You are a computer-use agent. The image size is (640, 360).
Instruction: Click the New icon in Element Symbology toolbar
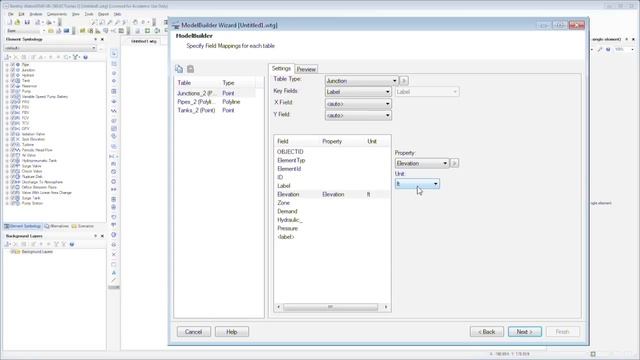click(7, 57)
